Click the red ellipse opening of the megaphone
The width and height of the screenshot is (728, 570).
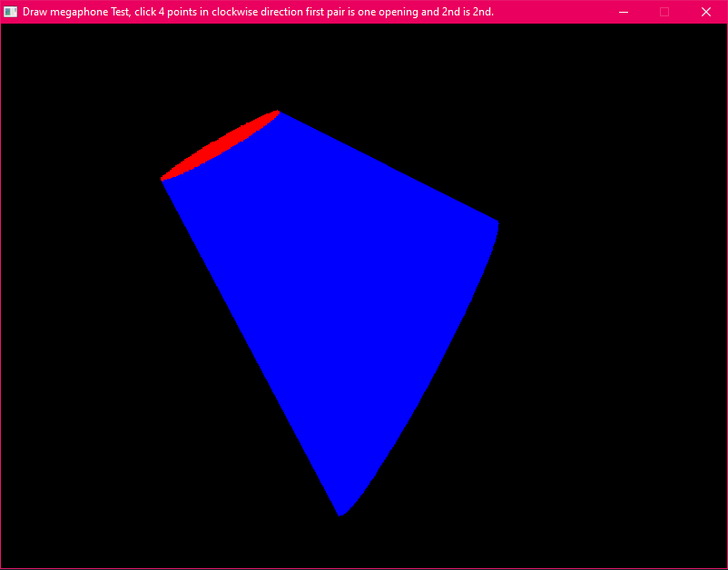click(x=218, y=146)
